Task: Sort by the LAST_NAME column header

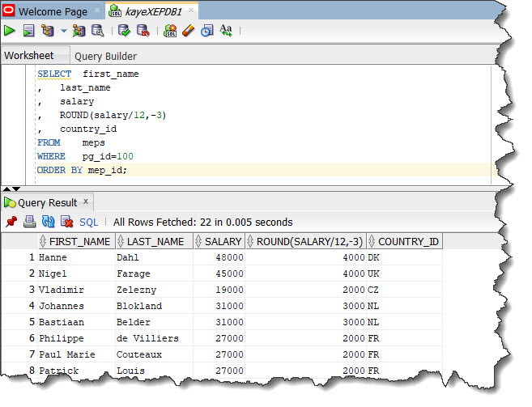Action: [x=155, y=241]
